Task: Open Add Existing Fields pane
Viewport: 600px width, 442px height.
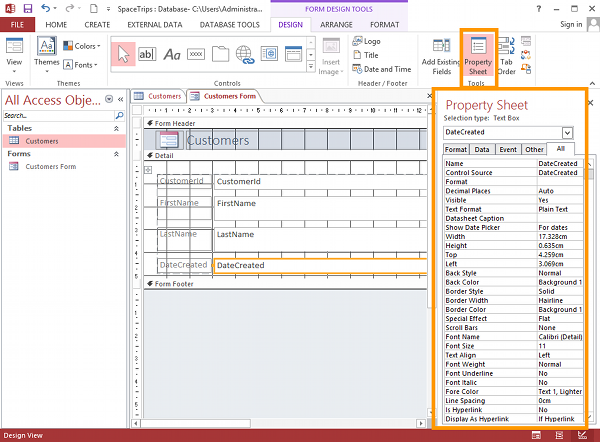Action: tap(441, 56)
